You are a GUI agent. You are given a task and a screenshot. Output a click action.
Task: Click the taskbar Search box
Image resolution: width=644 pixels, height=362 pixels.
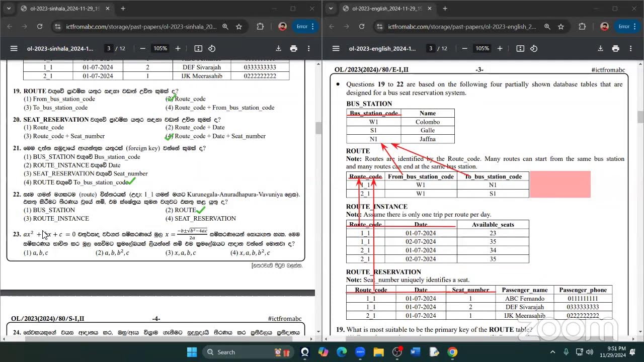click(248, 352)
